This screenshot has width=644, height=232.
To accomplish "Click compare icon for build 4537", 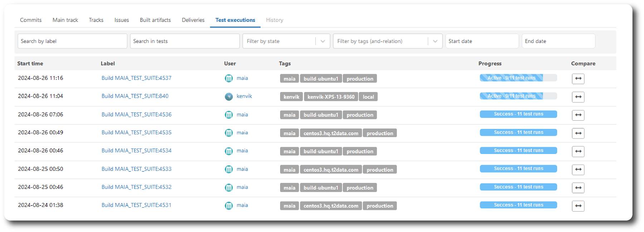I will pos(578,79).
